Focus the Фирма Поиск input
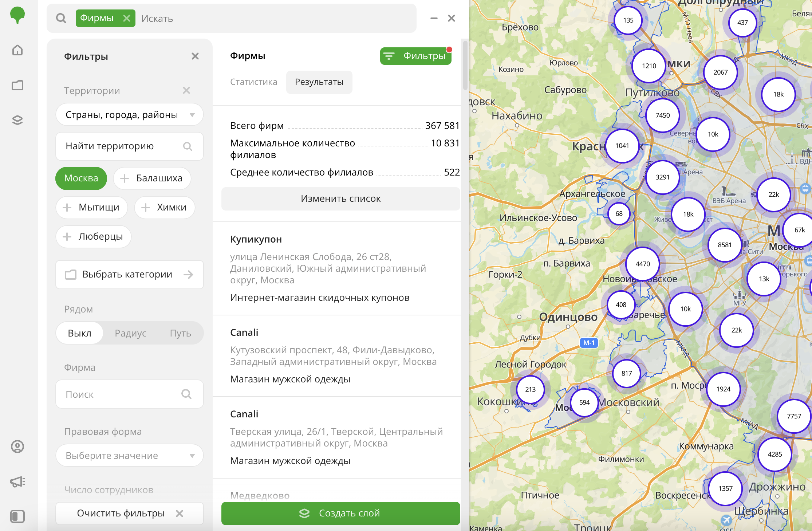Image resolution: width=812 pixels, height=531 pixels. [130, 394]
